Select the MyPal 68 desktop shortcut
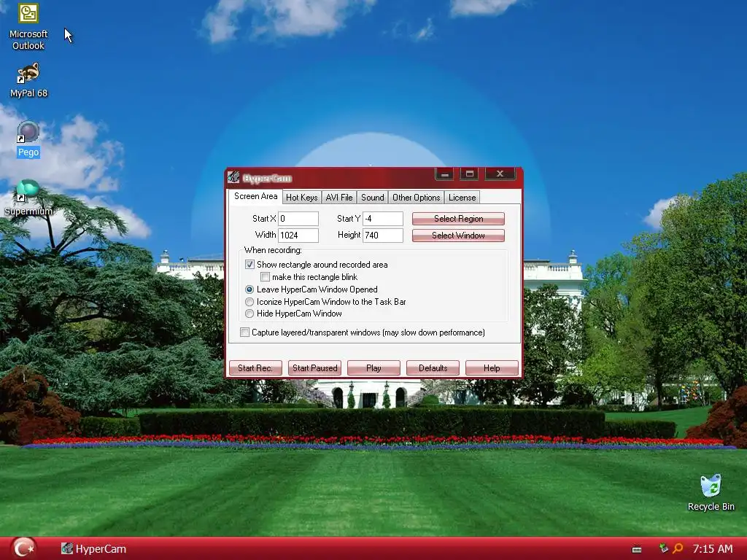The width and height of the screenshot is (747, 560). [x=28, y=80]
